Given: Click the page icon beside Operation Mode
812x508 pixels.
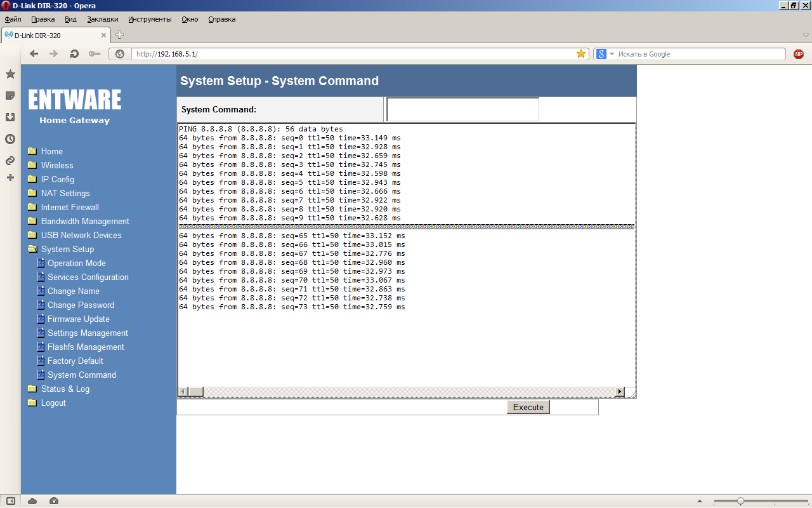Looking at the screenshot, I should pos(41,263).
